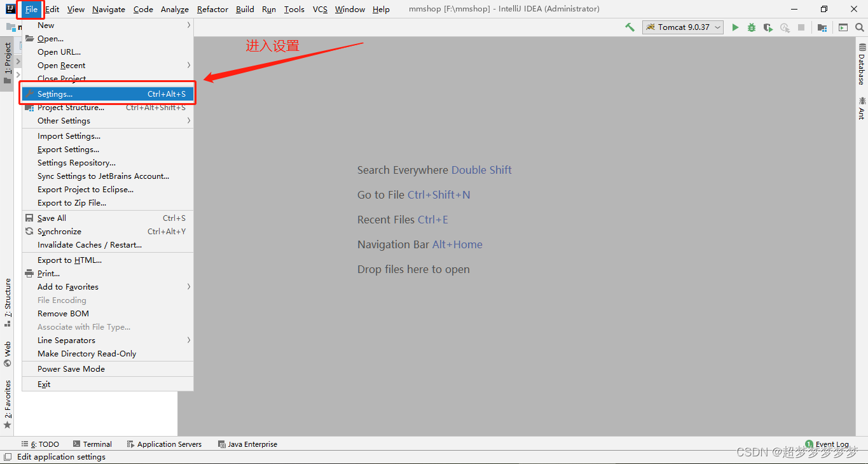The image size is (868, 464).
Task: Open the Web side tab
Action: click(x=7, y=355)
